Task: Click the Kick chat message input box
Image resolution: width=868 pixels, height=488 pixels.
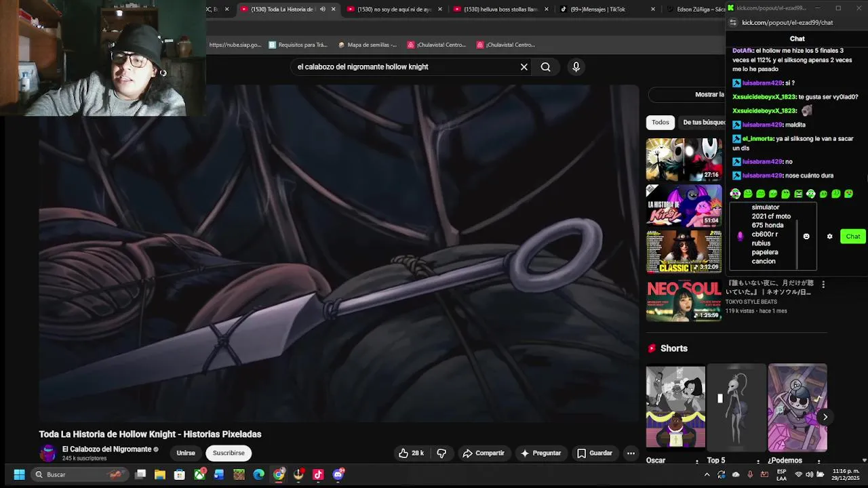Action: [773, 236]
